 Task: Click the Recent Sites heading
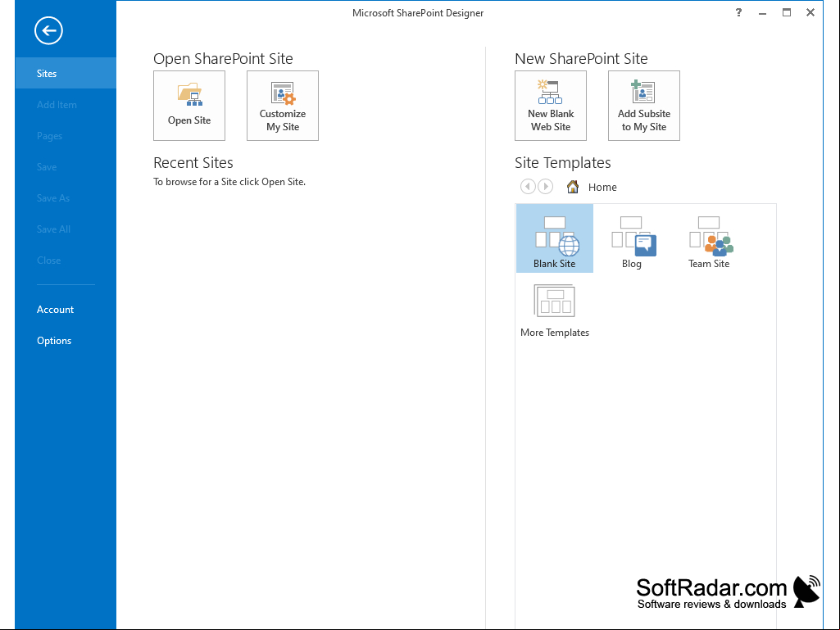coord(193,162)
